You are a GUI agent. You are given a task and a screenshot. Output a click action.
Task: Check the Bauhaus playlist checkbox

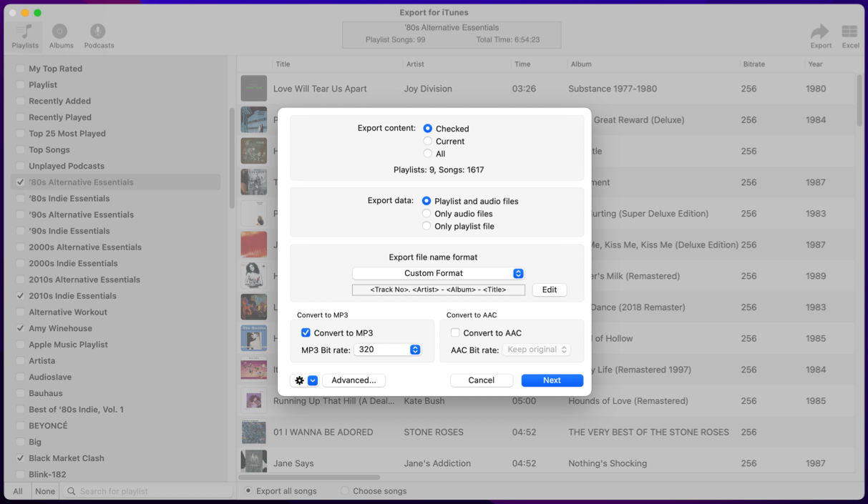20,393
